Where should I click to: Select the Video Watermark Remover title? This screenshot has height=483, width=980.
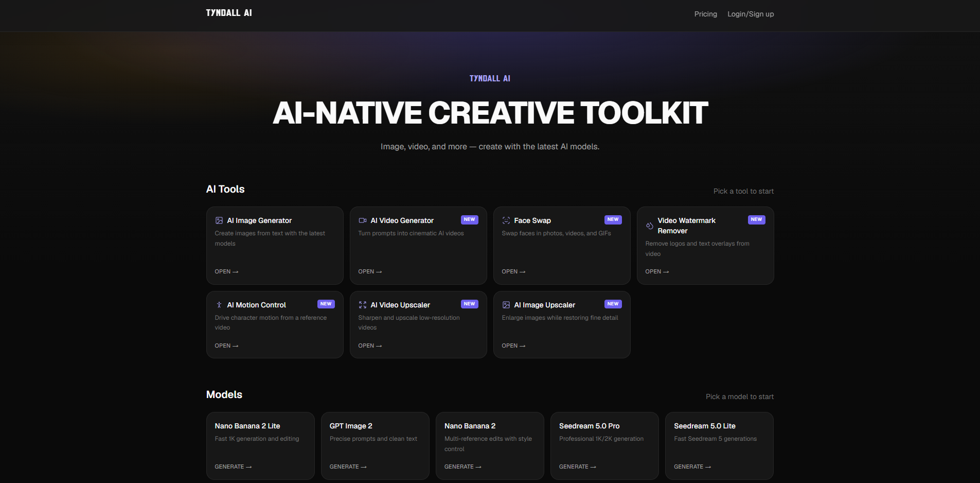click(687, 226)
